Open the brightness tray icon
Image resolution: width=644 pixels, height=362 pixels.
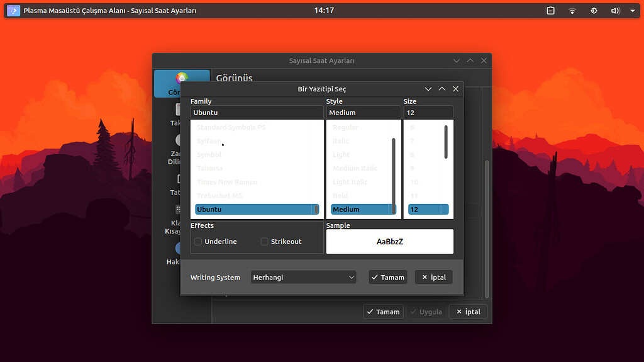pyautogui.click(x=594, y=11)
